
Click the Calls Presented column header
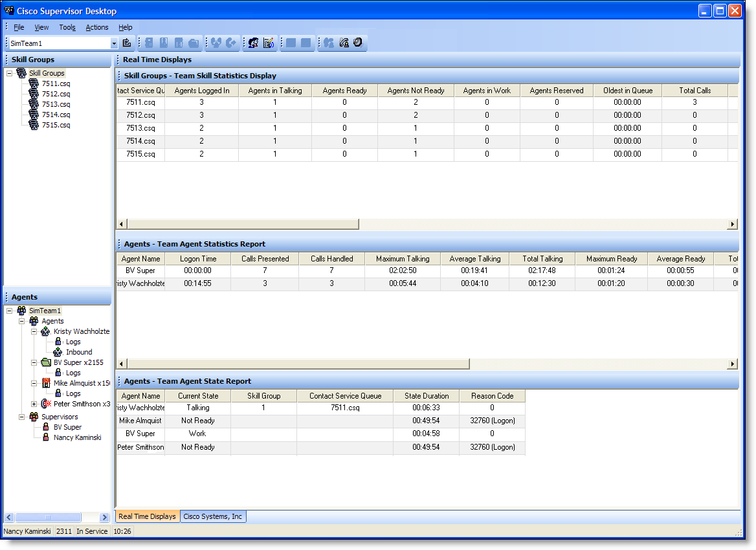click(x=265, y=259)
